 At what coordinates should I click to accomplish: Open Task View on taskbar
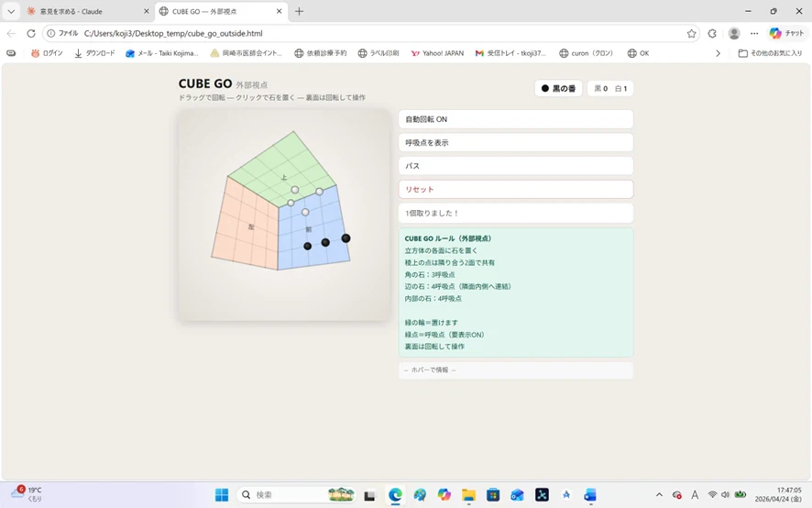(x=369, y=495)
